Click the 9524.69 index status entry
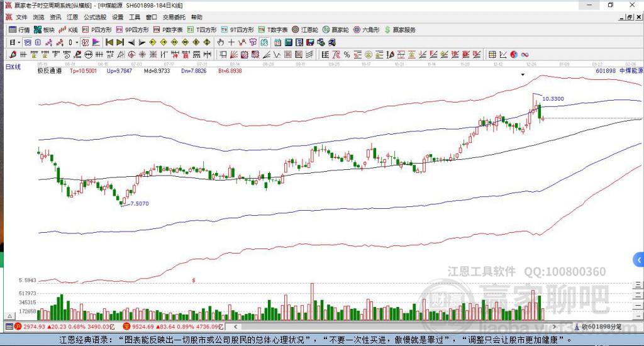The width and height of the screenshot is (644, 346). [173, 326]
